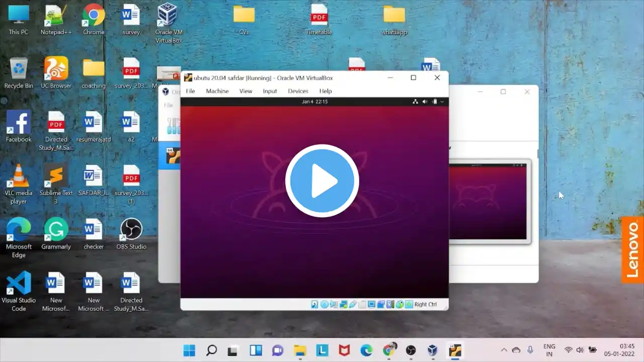The width and height of the screenshot is (644, 362).
Task: Open the Devices menu
Action: 298,91
